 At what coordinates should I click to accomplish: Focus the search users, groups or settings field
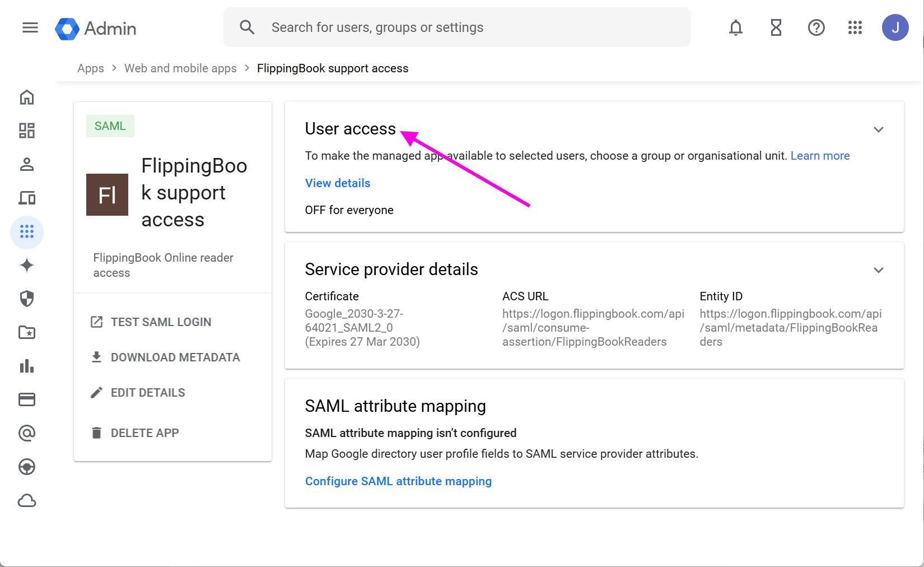(457, 27)
